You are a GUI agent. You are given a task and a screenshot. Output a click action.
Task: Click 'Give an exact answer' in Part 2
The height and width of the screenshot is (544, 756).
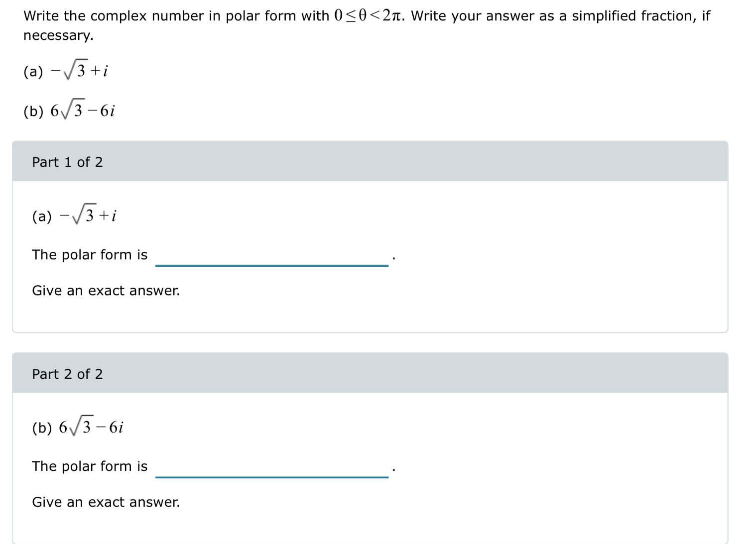(x=106, y=502)
